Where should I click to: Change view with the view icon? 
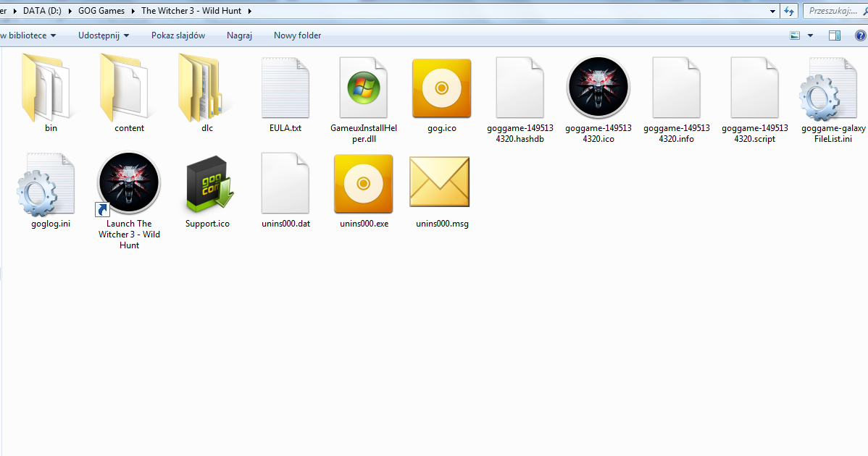pos(795,35)
